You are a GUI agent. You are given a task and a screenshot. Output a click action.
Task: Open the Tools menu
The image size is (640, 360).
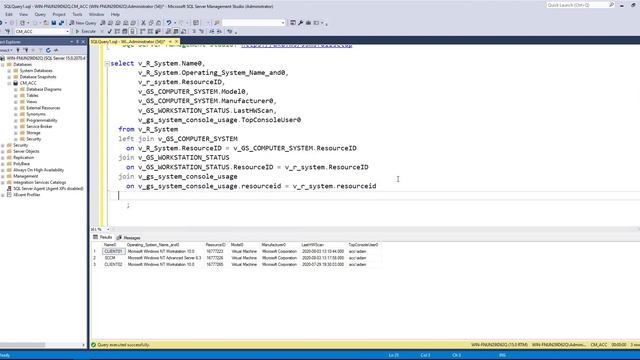(77, 14)
